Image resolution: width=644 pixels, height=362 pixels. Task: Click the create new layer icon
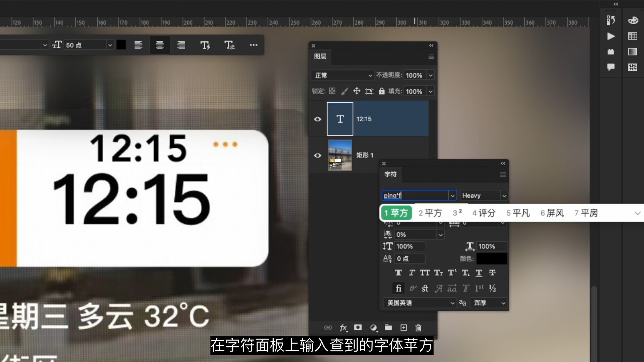[404, 327]
